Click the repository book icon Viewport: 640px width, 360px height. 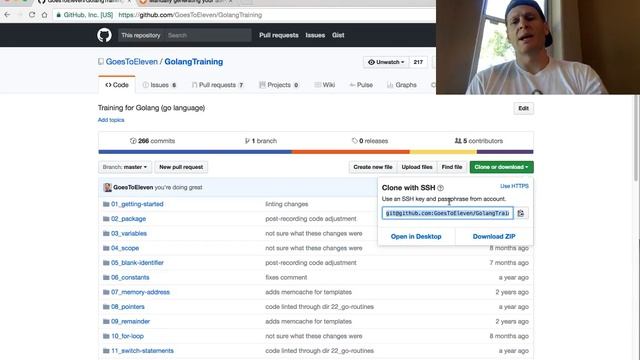101,62
